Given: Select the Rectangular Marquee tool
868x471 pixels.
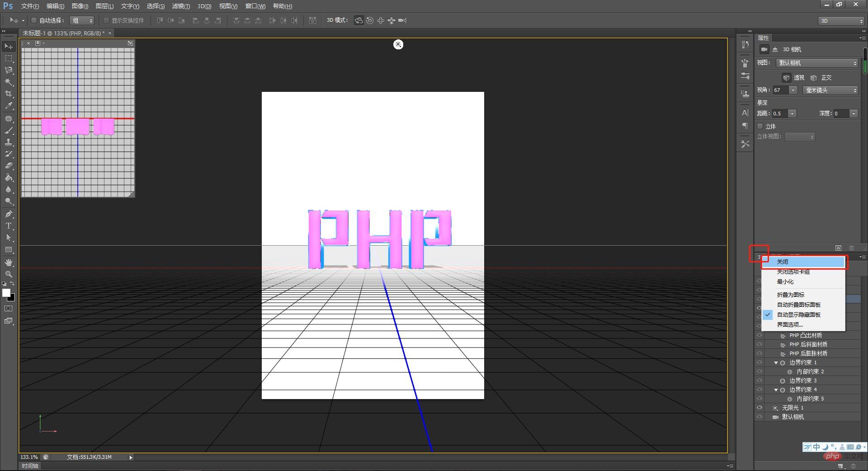Looking at the screenshot, I should [x=9, y=58].
